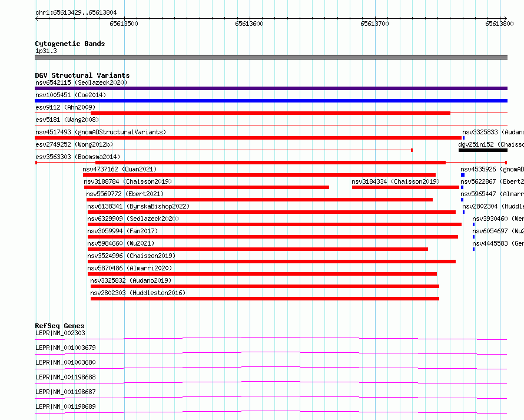
Task: Click the 65613700 ruler coordinate
Action: 374,24
